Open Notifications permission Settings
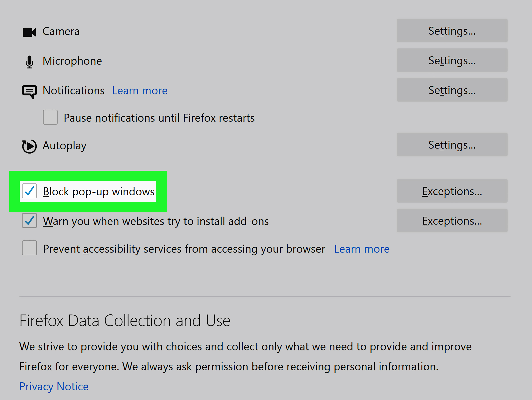Image resolution: width=532 pixels, height=400 pixels. coord(452,90)
